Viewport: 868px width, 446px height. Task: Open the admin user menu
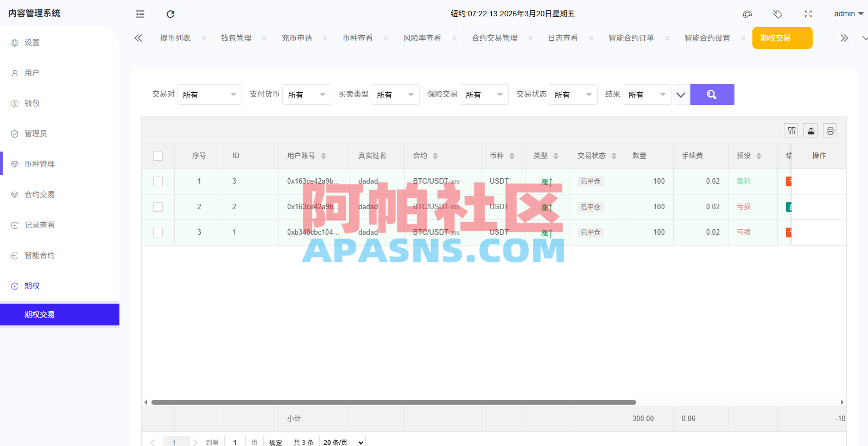848,14
